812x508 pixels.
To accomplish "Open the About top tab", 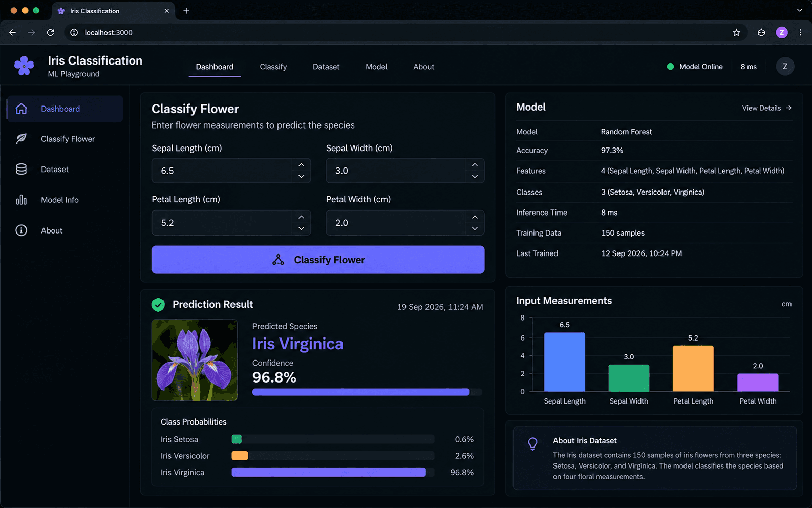I will coord(424,67).
